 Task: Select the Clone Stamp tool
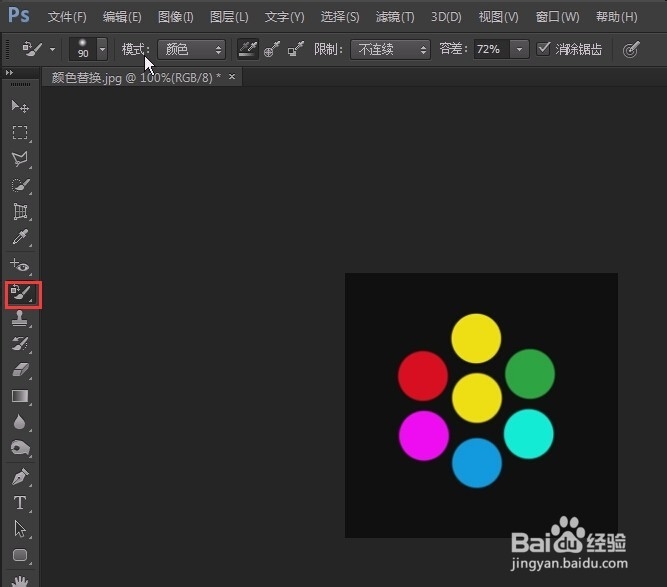click(20, 318)
